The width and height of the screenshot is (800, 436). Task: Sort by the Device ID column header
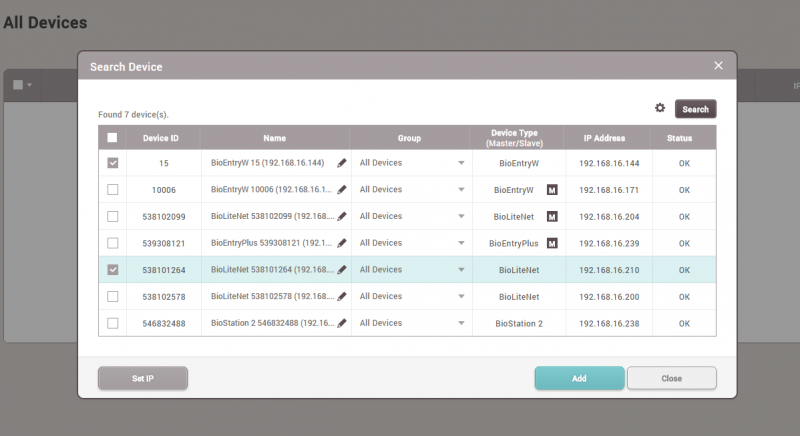click(161, 138)
